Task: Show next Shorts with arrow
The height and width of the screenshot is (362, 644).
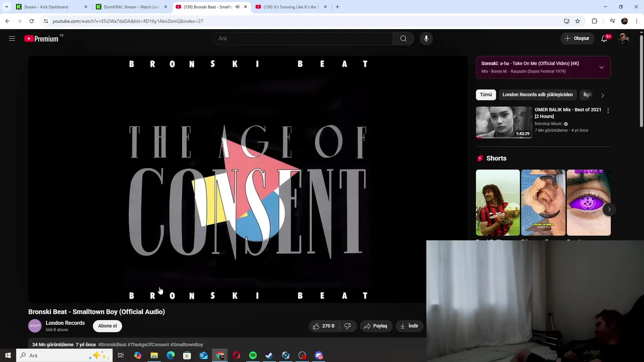Action: 609,209
